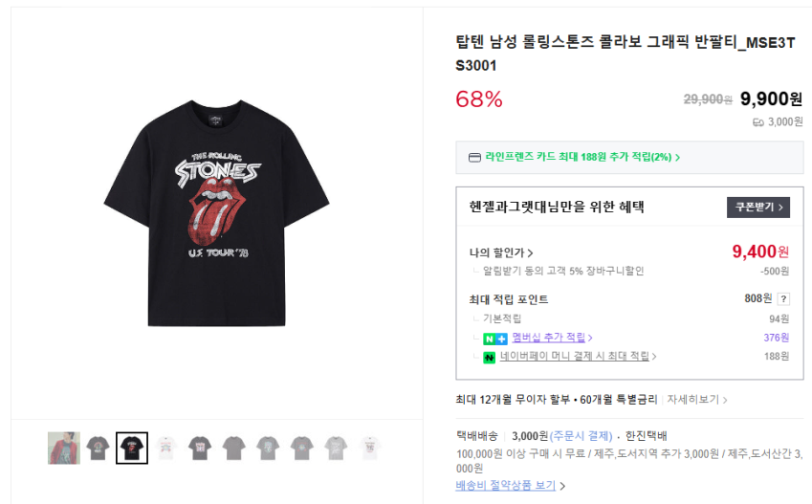Open 자세히보기 for installment details
The height and width of the screenshot is (504, 812).
(697, 400)
